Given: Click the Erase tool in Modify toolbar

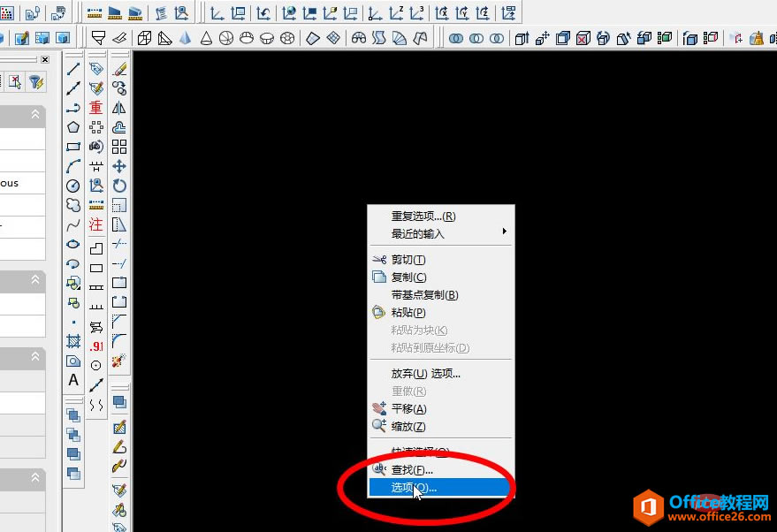Looking at the screenshot, I should 119,69.
